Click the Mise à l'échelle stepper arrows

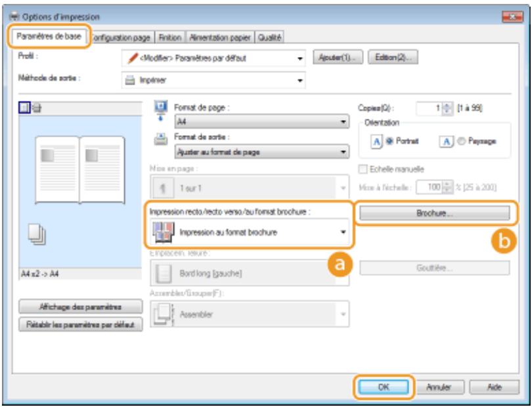click(448, 187)
